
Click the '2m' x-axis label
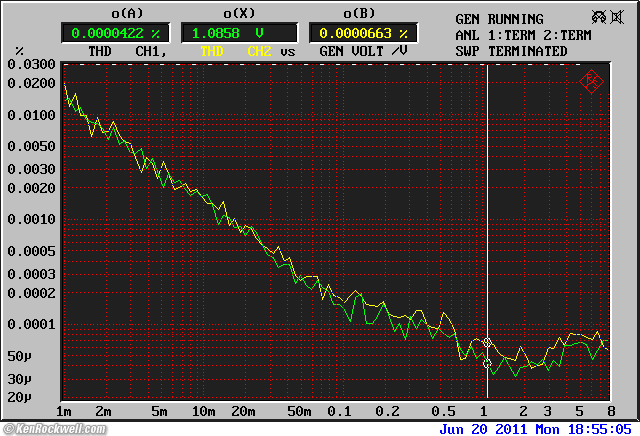[103, 411]
